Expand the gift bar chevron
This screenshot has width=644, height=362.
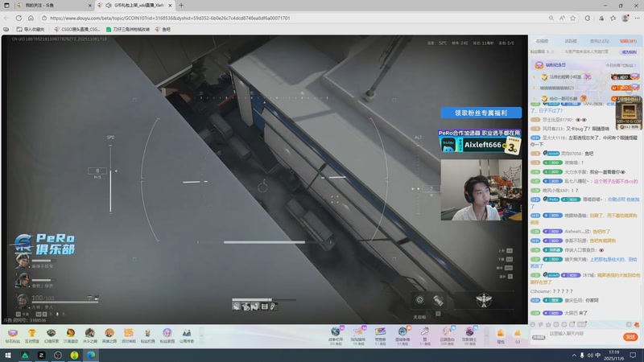tap(486, 335)
